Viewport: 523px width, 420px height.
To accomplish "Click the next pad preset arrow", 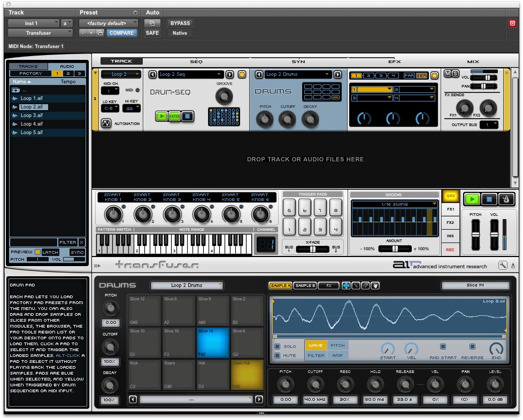I will (x=259, y=399).
